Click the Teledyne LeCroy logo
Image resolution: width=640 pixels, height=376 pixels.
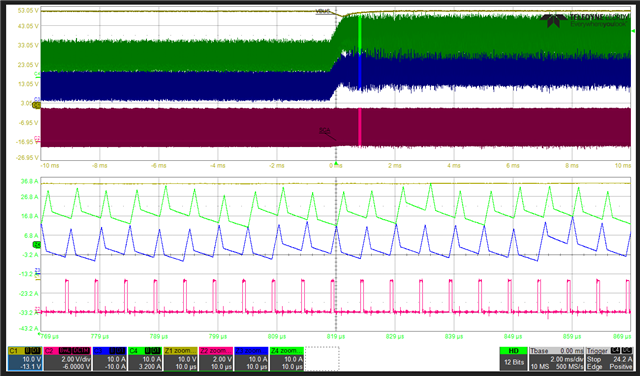(584, 20)
